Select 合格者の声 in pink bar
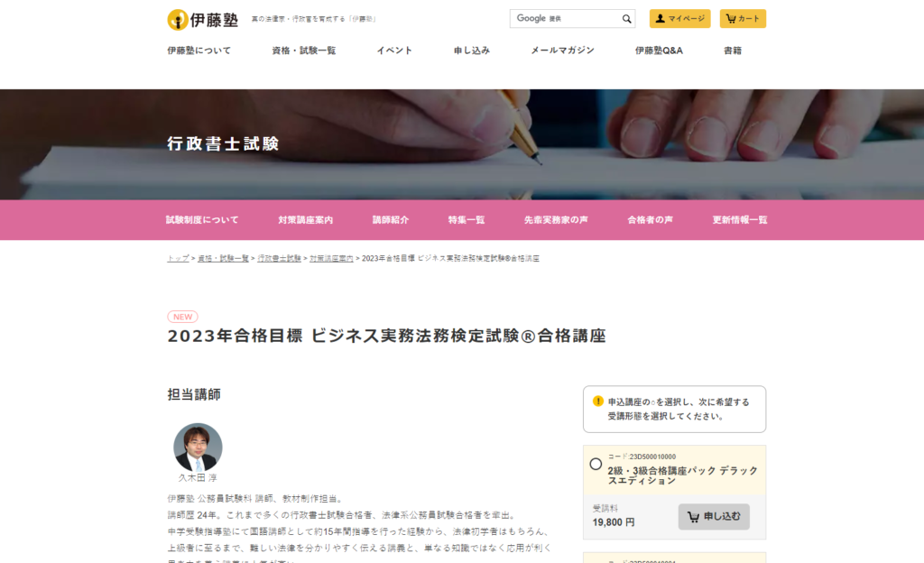 click(650, 219)
